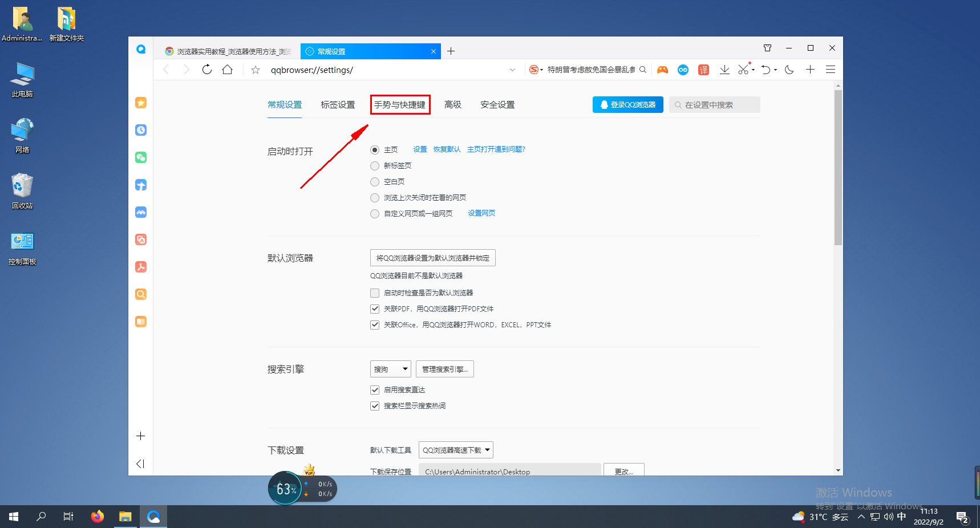Open 安全设置 tab
Screen dimensions: 980x528
coord(497,105)
